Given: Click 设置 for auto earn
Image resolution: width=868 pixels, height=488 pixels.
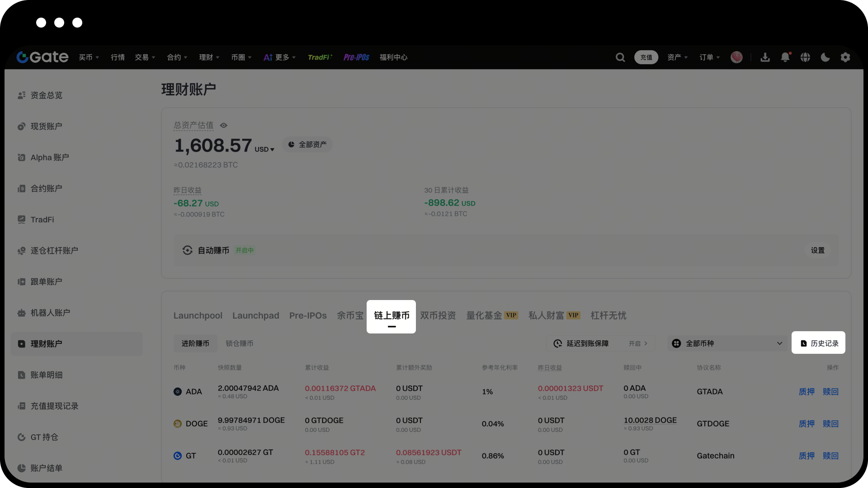Looking at the screenshot, I should (817, 250).
